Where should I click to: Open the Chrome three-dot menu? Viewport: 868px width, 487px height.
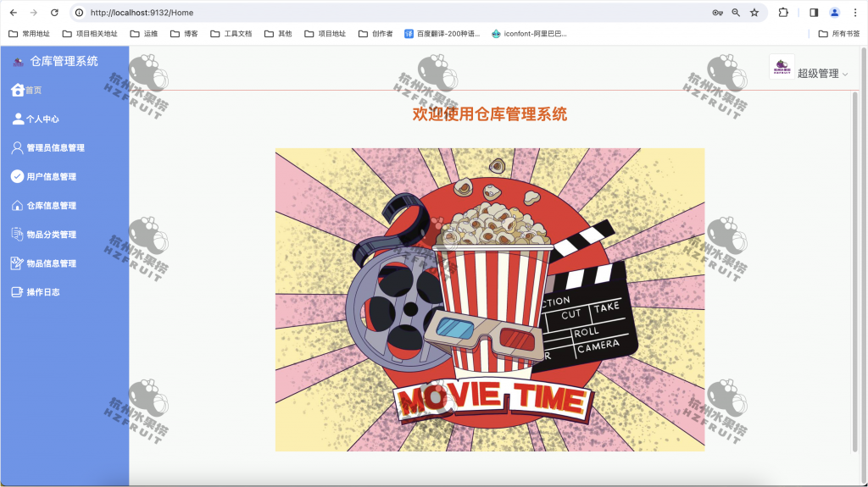tap(855, 12)
